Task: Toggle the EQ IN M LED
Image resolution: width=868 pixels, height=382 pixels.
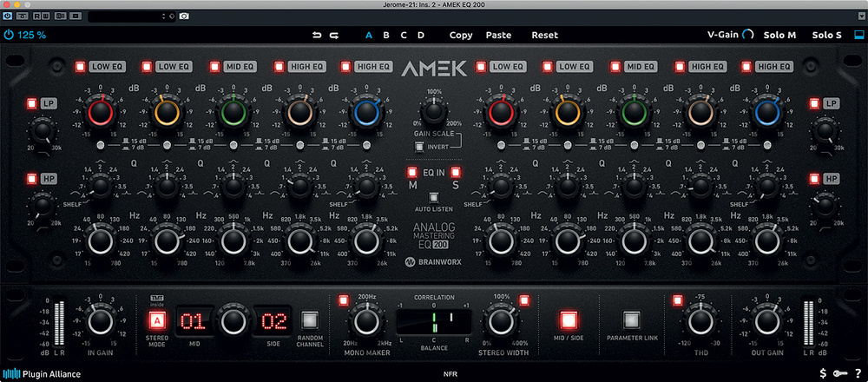Action: 411,172
